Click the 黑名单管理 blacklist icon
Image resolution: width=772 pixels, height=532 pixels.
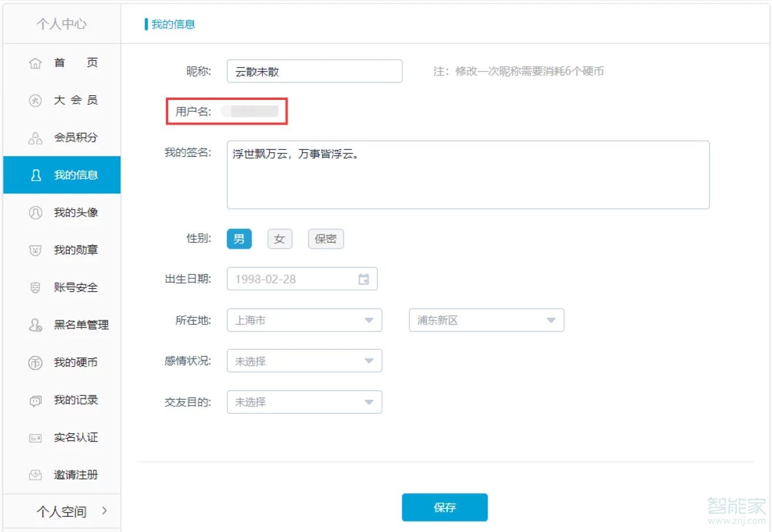click(36, 325)
